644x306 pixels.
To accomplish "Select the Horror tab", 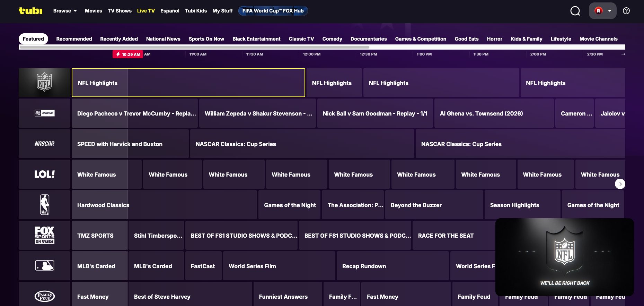I will point(494,39).
